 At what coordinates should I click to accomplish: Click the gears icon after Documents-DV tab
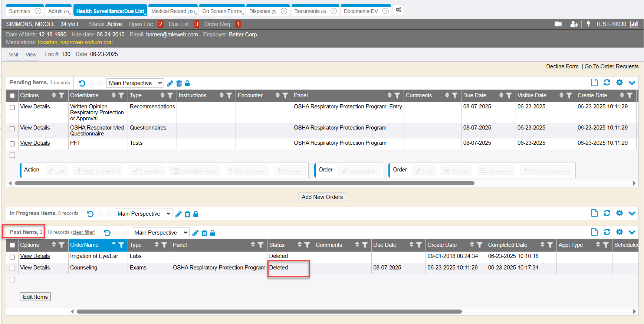pyautogui.click(x=398, y=10)
